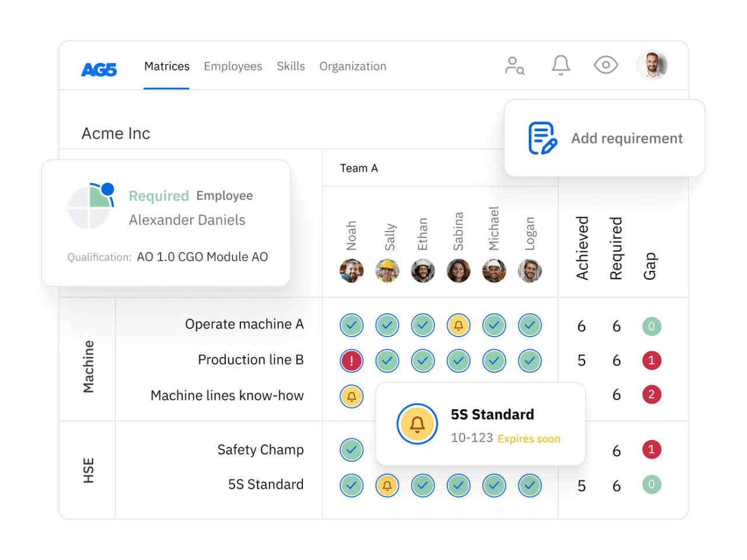This screenshot has height=560, width=747.
Task: Click the Alexander Daniels name
Action: click(x=187, y=220)
